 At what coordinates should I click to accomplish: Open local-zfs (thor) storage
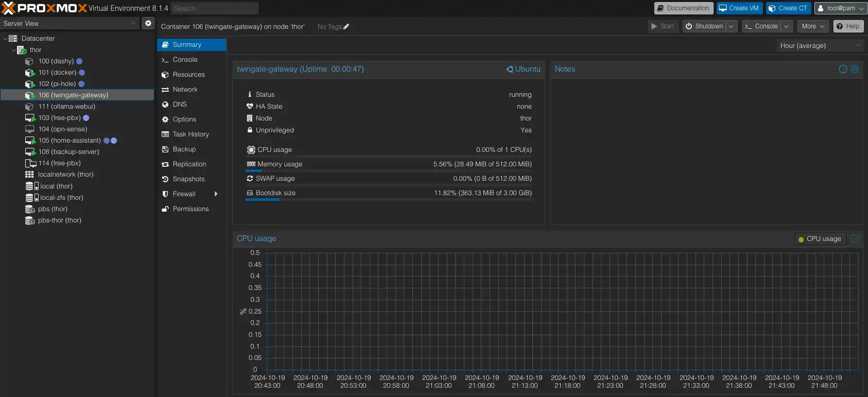tap(62, 198)
